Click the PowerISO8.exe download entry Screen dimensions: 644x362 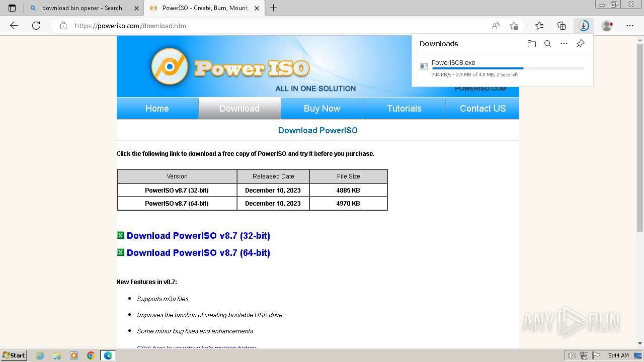tap(503, 69)
